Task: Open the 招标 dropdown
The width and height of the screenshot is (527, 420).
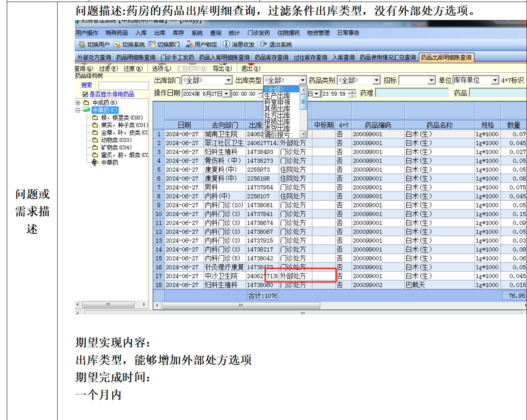Action: (x=431, y=80)
